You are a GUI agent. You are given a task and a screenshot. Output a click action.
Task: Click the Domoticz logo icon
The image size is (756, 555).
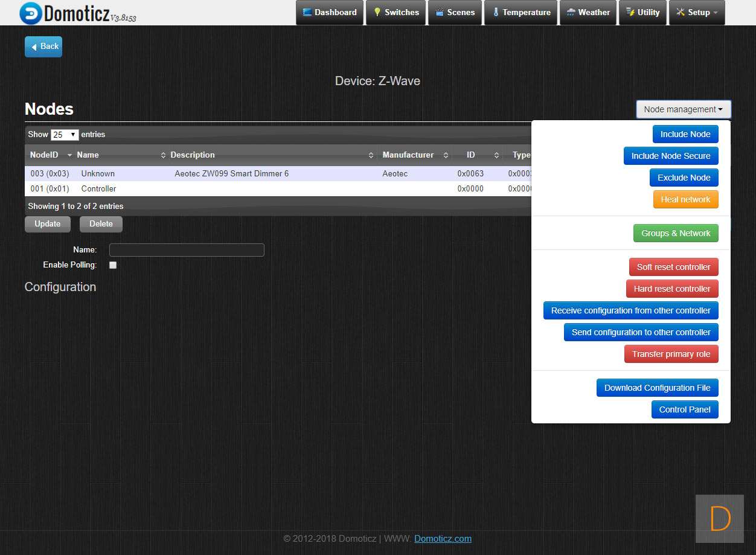[31, 13]
